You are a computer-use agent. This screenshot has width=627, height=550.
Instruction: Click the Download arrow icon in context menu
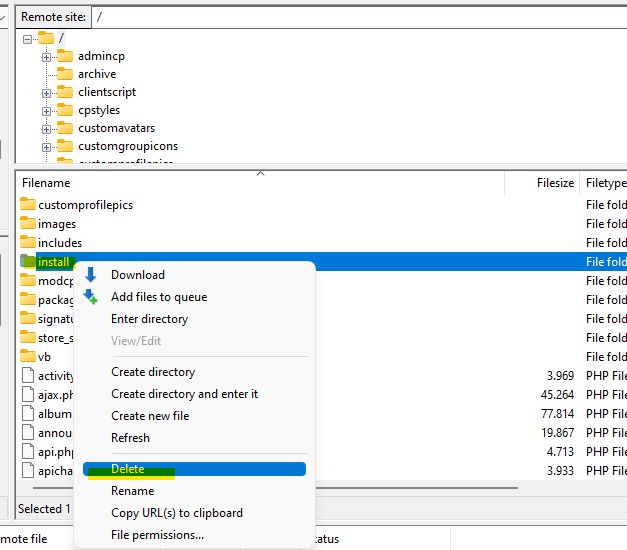click(x=91, y=275)
